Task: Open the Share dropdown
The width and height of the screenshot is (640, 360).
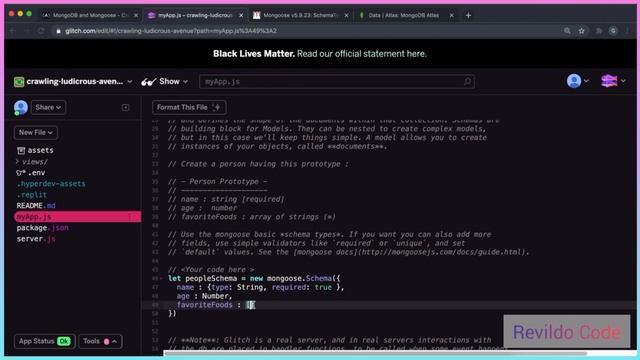Action: (48, 107)
